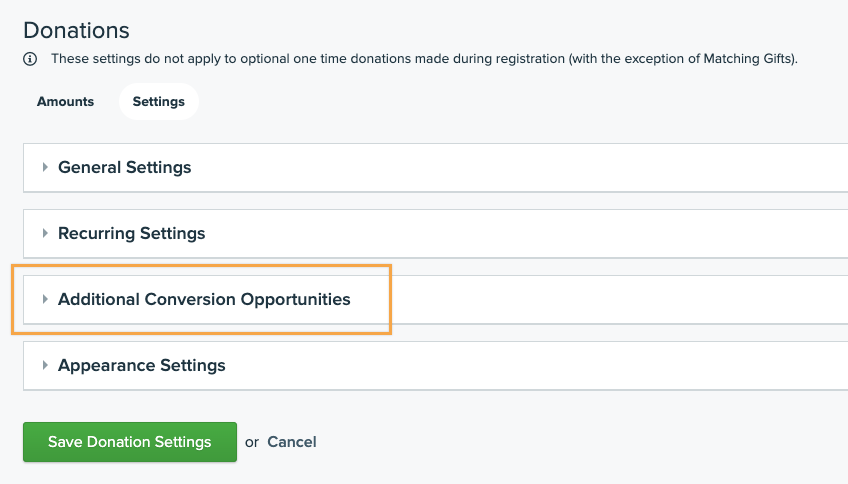The width and height of the screenshot is (848, 484).
Task: Click the Appearance Settings heading text
Action: coord(141,365)
